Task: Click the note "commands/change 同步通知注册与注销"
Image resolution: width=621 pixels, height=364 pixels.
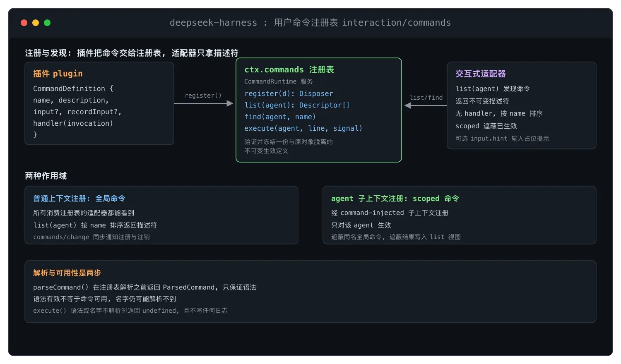Action: tap(91, 237)
